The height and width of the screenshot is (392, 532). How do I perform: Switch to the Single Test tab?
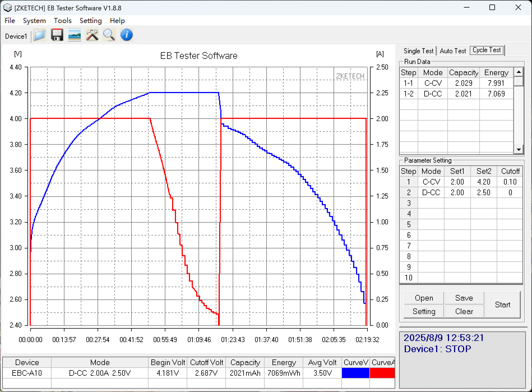click(418, 51)
